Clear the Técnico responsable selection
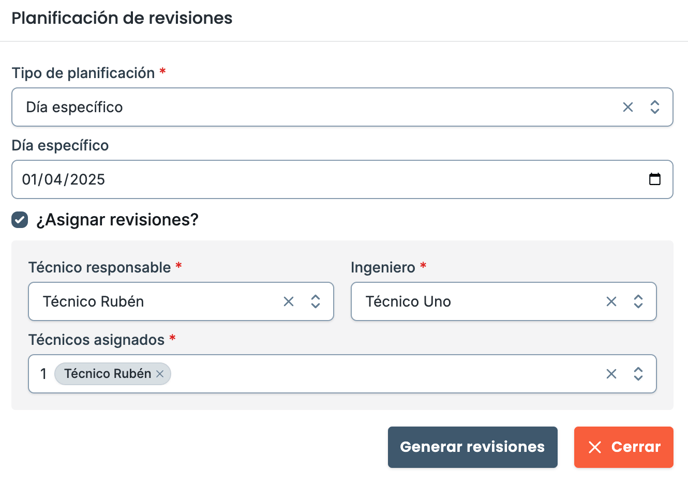 click(x=288, y=301)
